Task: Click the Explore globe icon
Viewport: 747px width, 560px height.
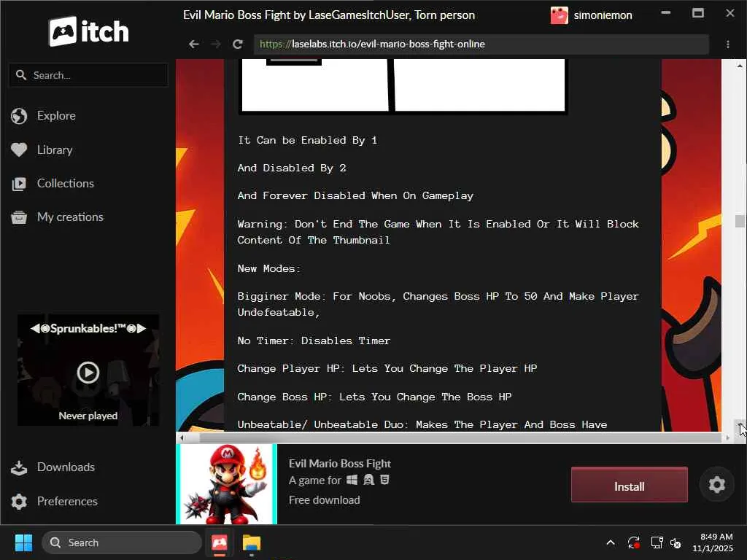Action: tap(19, 116)
